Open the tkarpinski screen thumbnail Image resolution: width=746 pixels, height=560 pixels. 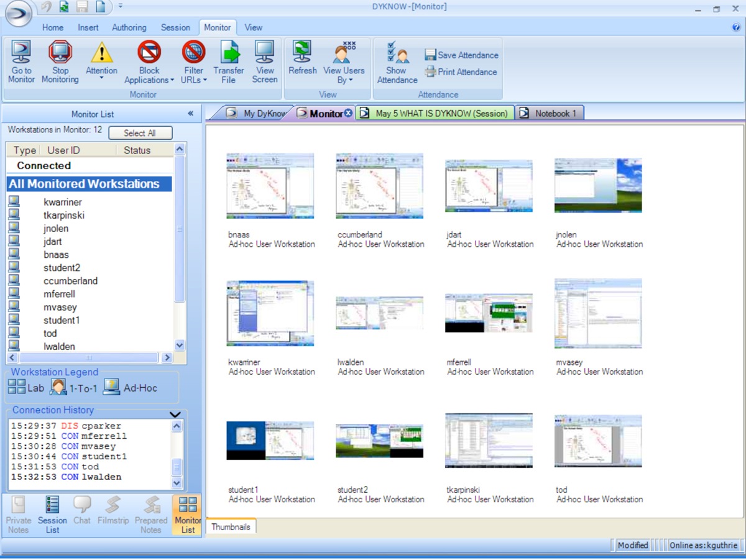coord(489,441)
